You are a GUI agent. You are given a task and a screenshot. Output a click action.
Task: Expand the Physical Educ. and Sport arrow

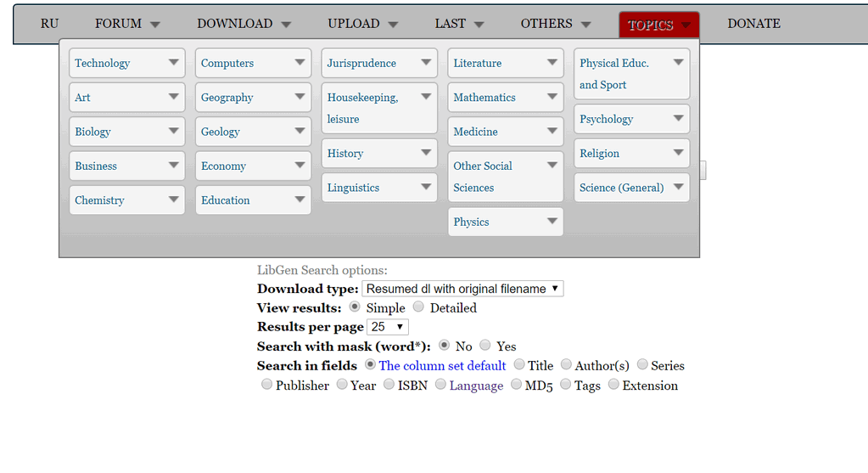coord(678,63)
